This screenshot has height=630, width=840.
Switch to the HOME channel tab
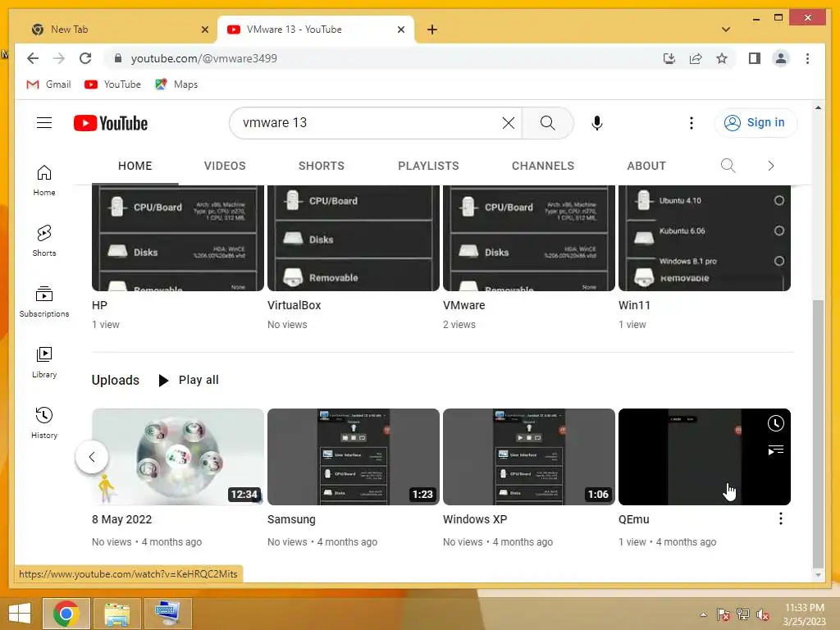coord(135,166)
